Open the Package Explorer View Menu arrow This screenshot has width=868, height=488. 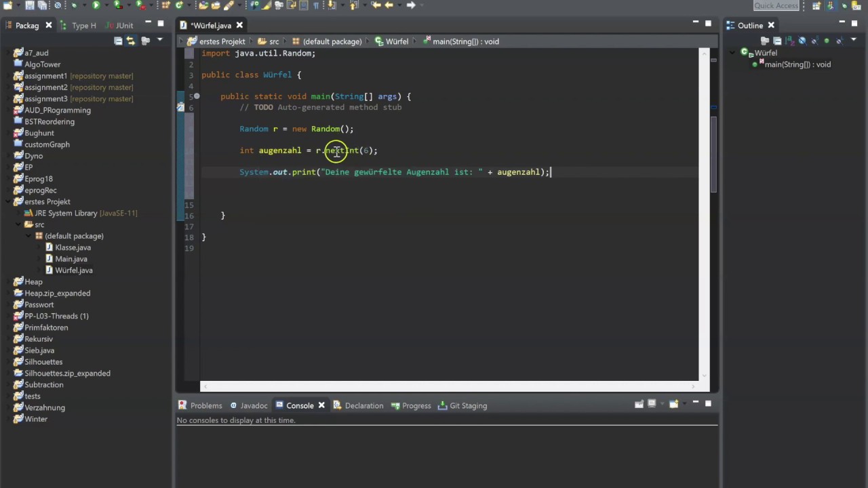point(160,40)
